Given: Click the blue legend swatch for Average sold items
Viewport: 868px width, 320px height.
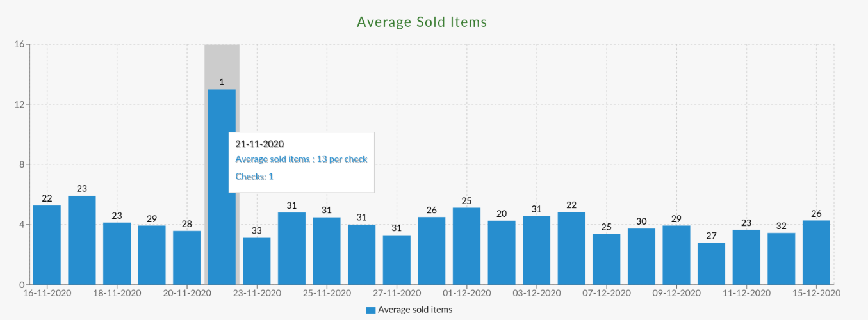Looking at the screenshot, I should click(371, 310).
